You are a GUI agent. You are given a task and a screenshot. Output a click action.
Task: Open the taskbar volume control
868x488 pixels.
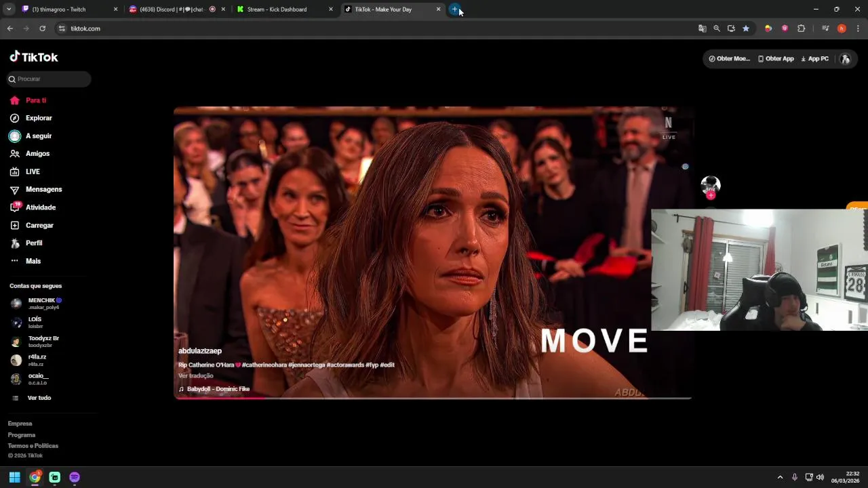[820, 477]
